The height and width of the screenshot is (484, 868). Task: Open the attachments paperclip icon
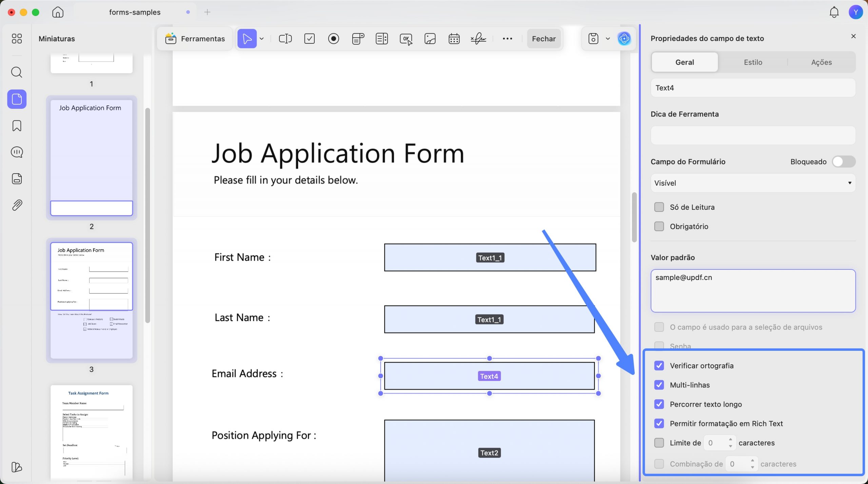point(17,205)
